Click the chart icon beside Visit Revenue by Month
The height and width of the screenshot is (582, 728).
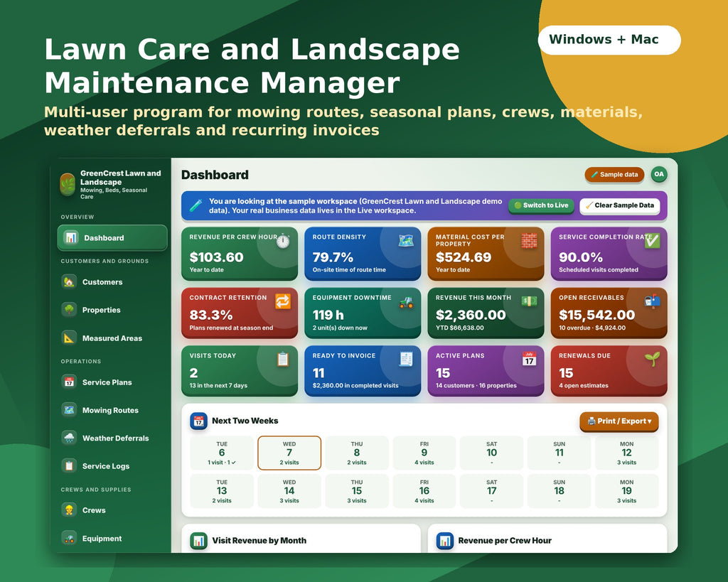pos(199,541)
